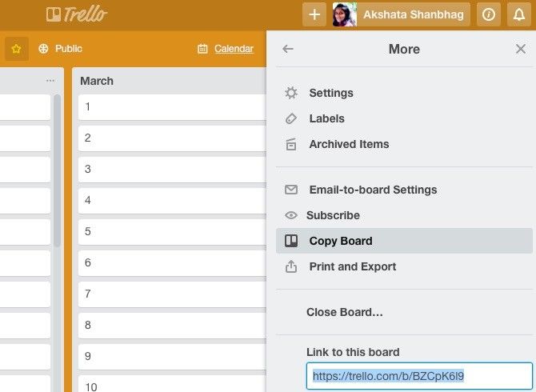Click the Trello logo in header
This screenshot has height=392, width=536.
click(x=77, y=14)
